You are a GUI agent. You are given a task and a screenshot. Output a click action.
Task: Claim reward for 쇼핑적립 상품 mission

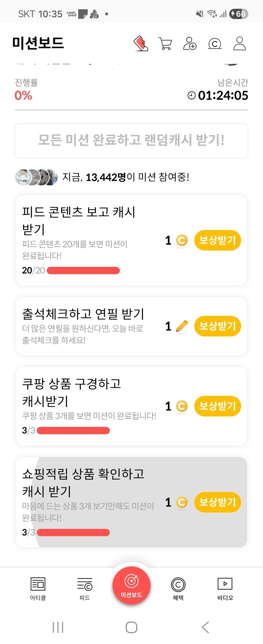pos(217,502)
